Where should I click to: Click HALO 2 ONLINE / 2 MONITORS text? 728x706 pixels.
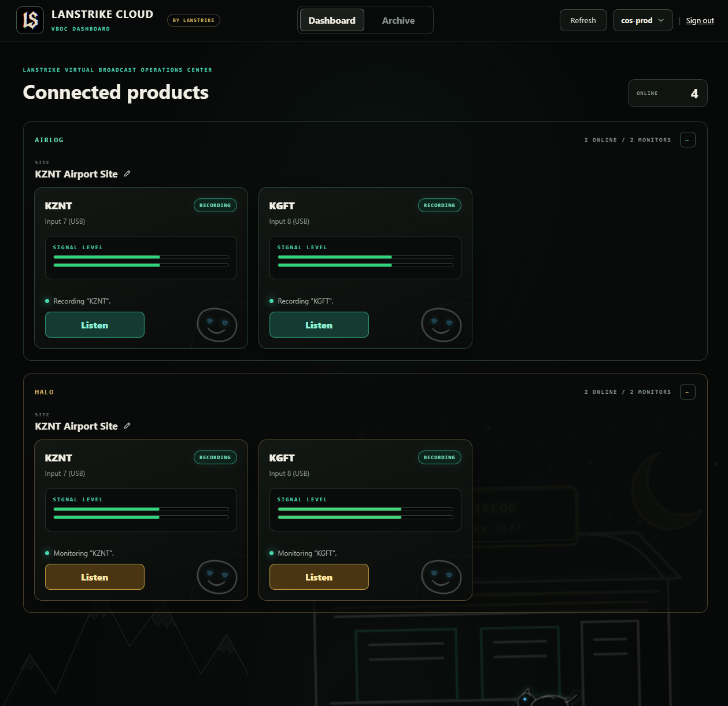pos(628,392)
